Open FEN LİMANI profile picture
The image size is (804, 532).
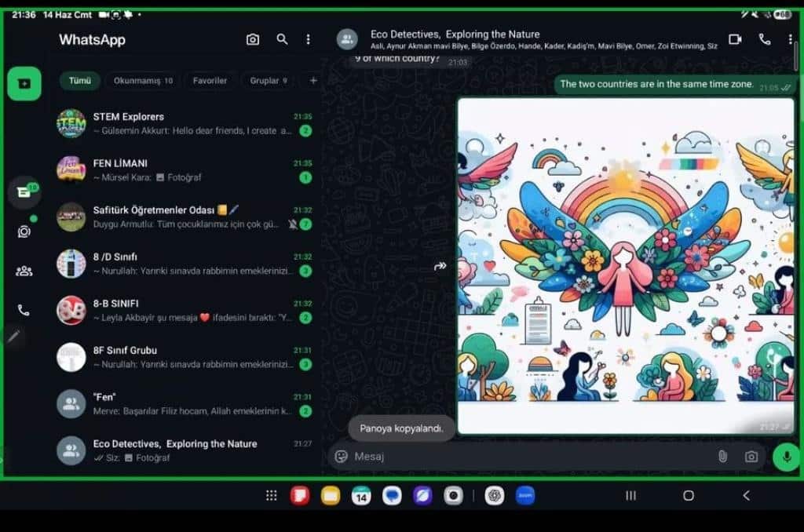click(x=71, y=170)
